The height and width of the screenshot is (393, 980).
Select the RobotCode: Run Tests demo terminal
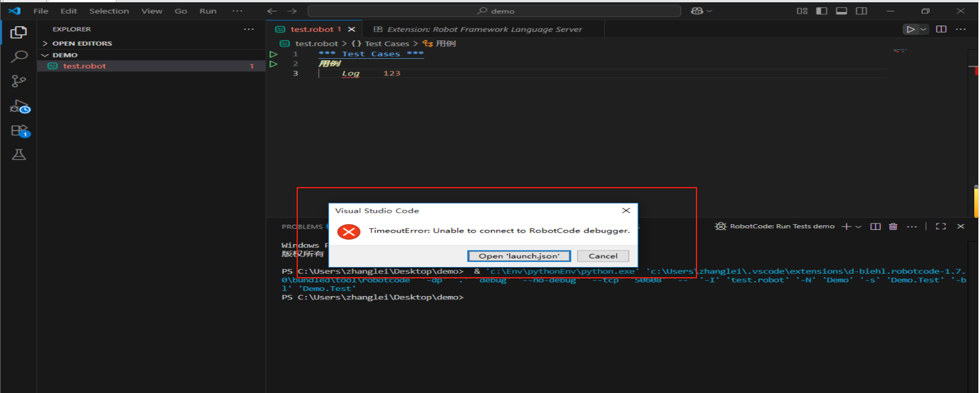775,226
